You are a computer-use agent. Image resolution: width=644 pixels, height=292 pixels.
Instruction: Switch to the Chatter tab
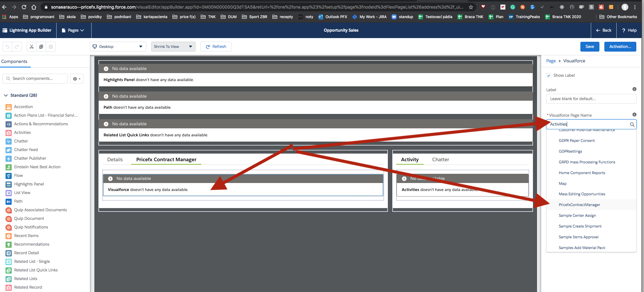[440, 160]
